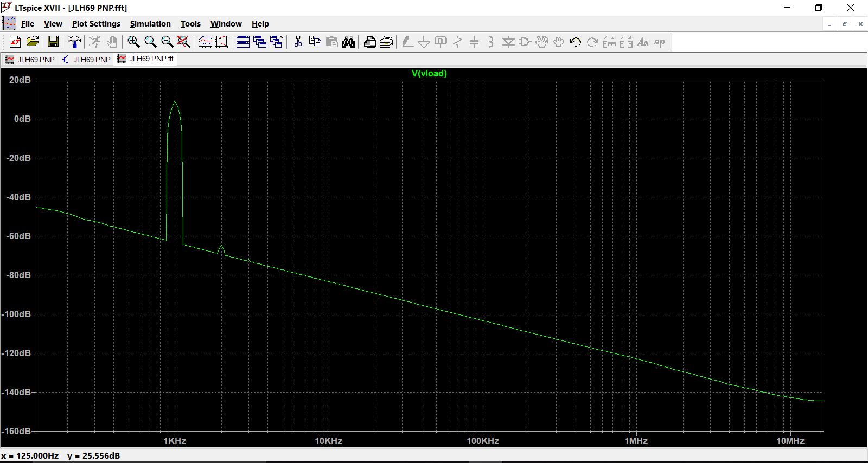Click the Redo arrow icon
This screenshot has width=868, height=463.
(592, 42)
